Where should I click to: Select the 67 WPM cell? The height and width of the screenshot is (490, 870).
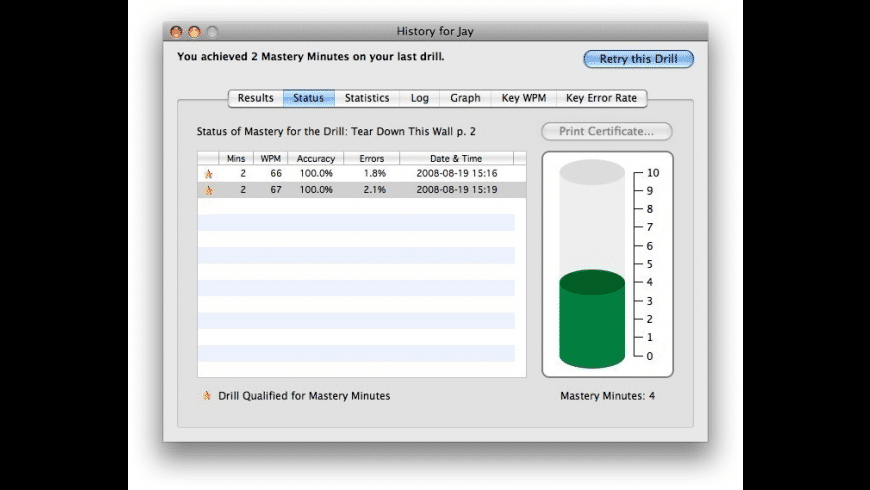[x=276, y=190]
